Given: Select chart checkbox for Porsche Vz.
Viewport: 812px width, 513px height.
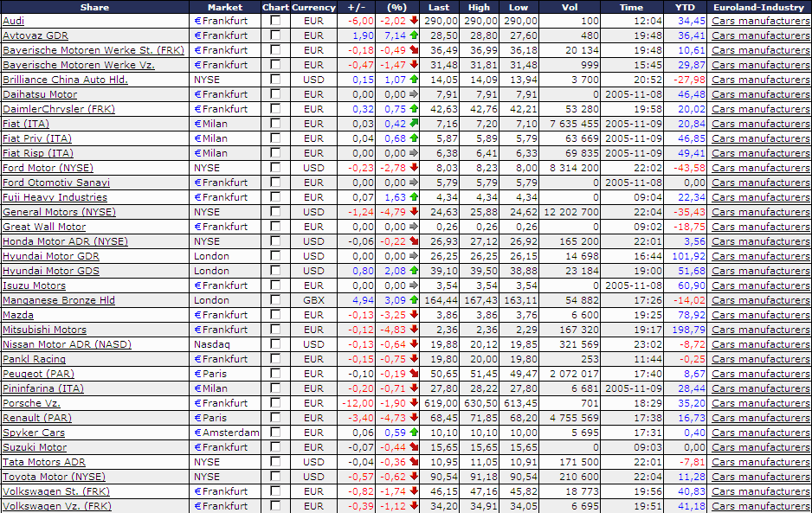Looking at the screenshot, I should tap(275, 403).
